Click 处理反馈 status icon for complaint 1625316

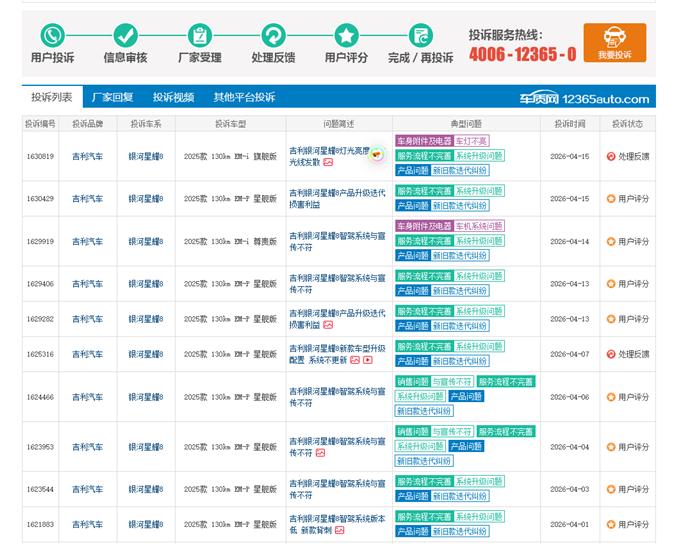(x=611, y=353)
